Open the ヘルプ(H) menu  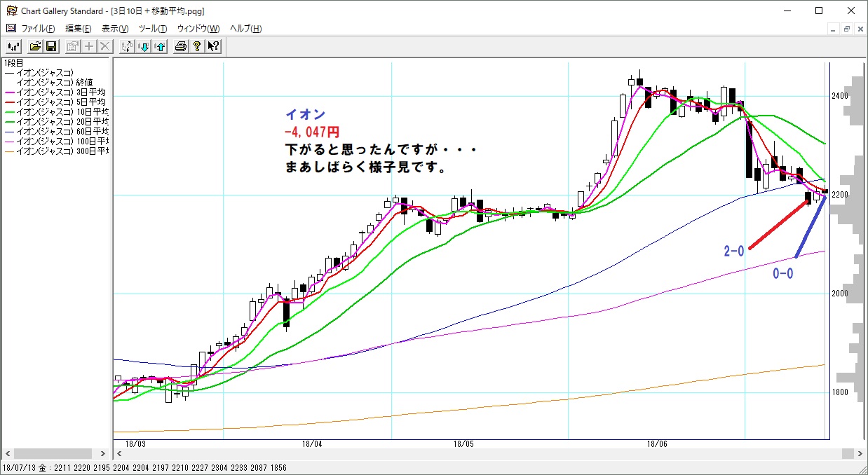click(246, 29)
